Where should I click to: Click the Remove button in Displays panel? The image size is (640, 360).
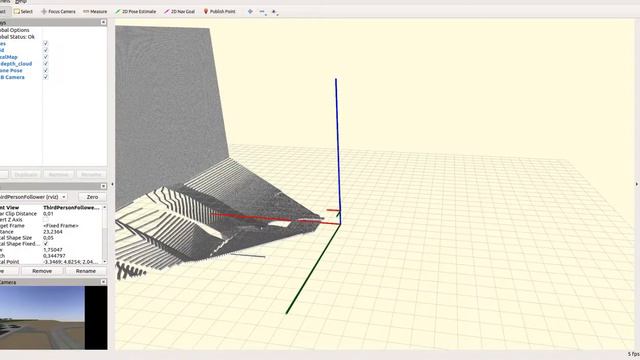(59, 175)
